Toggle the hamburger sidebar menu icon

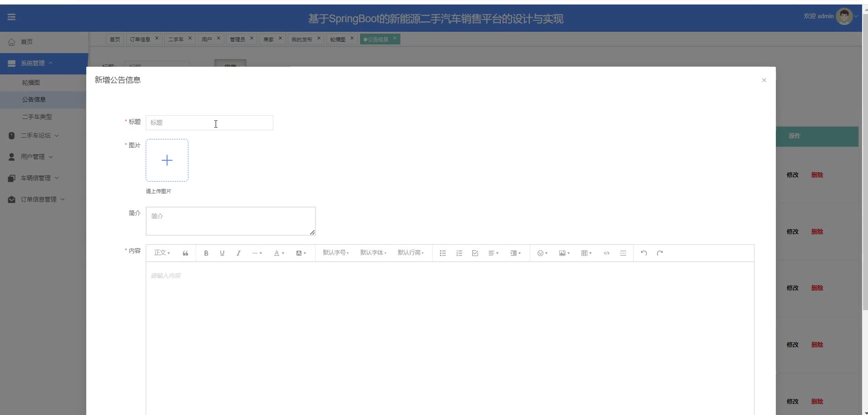click(11, 17)
